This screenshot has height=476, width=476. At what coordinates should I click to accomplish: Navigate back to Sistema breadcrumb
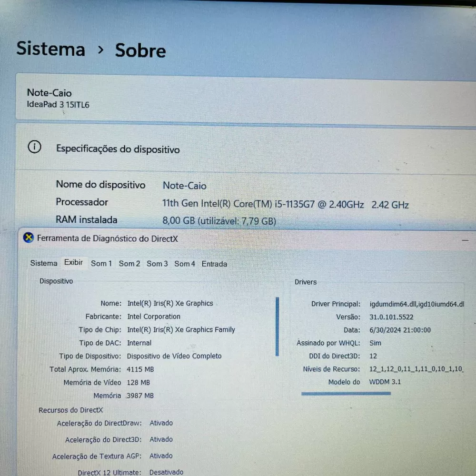[51, 49]
